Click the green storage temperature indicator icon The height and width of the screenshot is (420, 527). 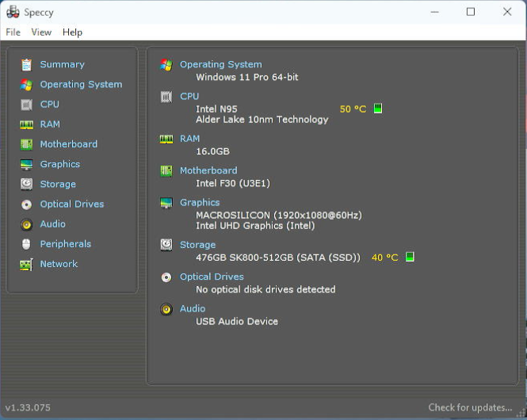(410, 257)
